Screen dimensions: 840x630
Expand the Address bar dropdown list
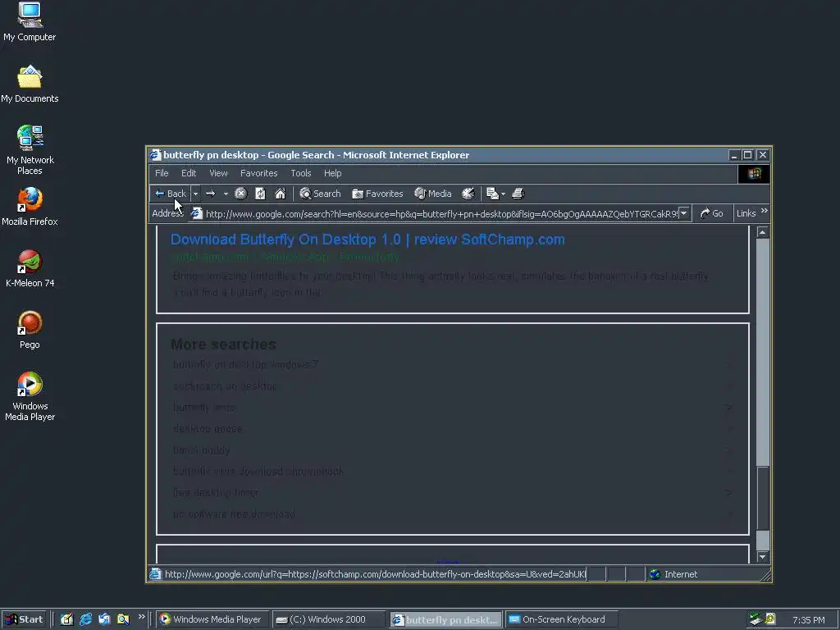(x=684, y=214)
